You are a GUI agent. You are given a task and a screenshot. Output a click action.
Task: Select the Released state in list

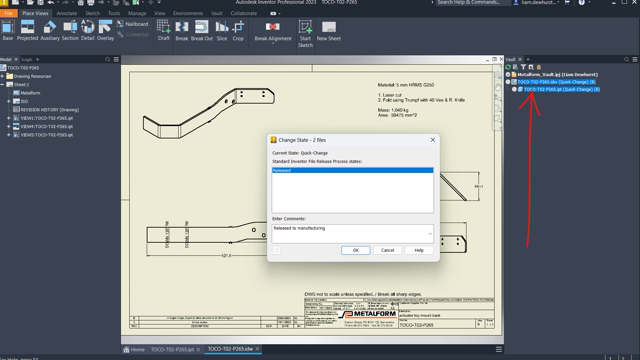(x=353, y=170)
